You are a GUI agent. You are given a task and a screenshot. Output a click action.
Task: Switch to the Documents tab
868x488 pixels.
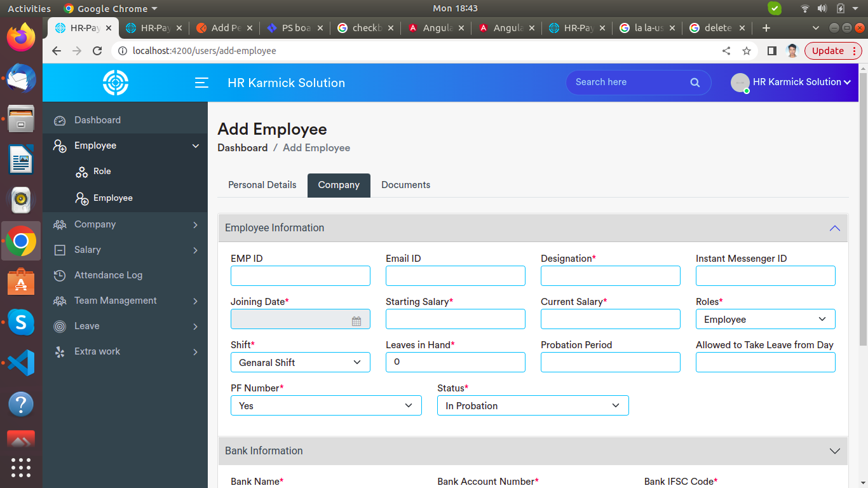[405, 185]
